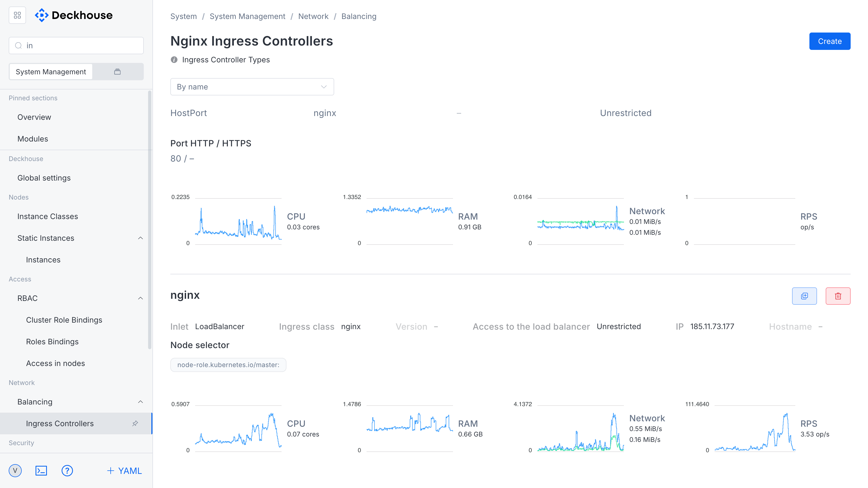The width and height of the screenshot is (868, 488).
Task: Click the nginx controller Network chart
Action: coord(580,428)
